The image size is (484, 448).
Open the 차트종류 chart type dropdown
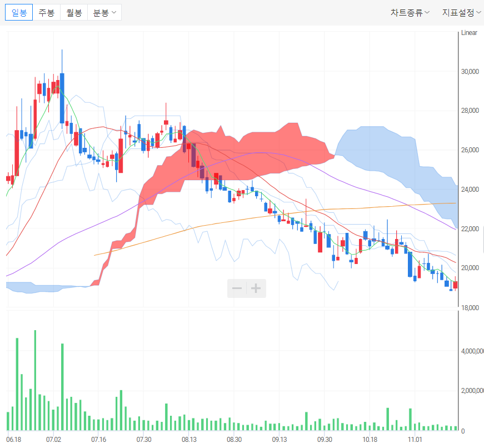(410, 13)
